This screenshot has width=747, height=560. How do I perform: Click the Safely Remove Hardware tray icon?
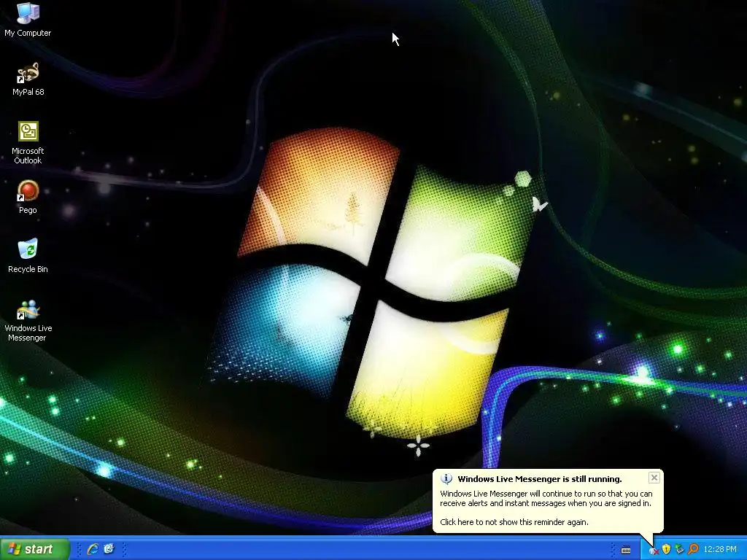[x=679, y=550]
